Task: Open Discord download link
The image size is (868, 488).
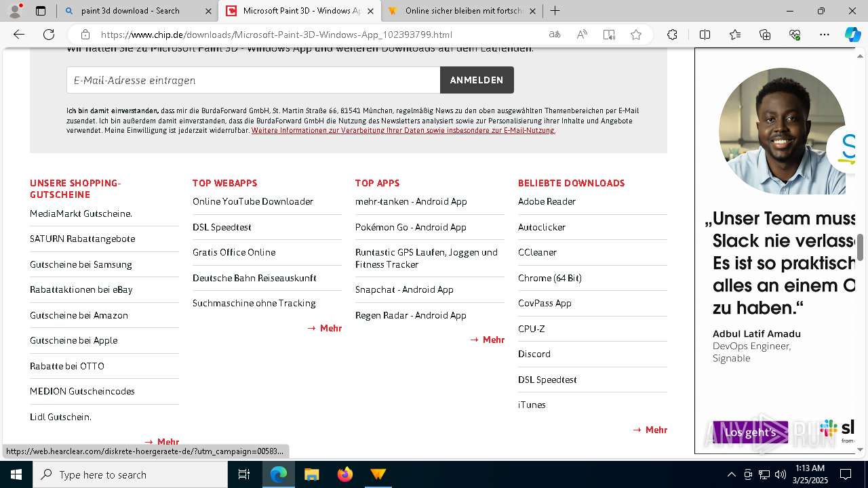Action: (x=534, y=354)
